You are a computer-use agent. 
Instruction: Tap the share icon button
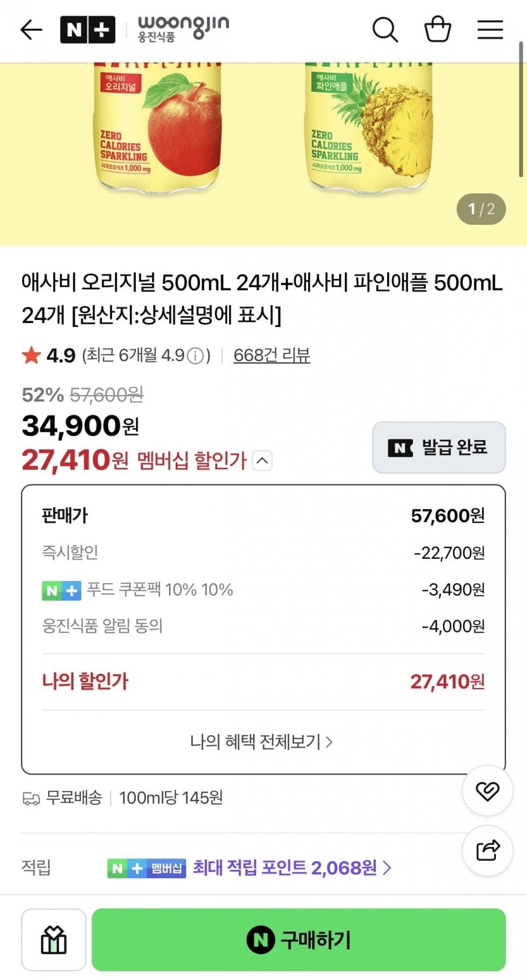[x=487, y=850]
